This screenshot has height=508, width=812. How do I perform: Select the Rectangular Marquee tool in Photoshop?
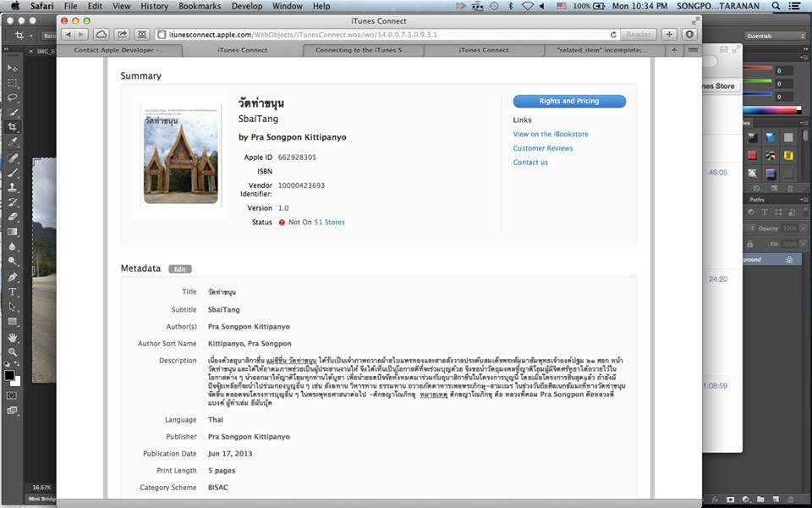click(13, 83)
